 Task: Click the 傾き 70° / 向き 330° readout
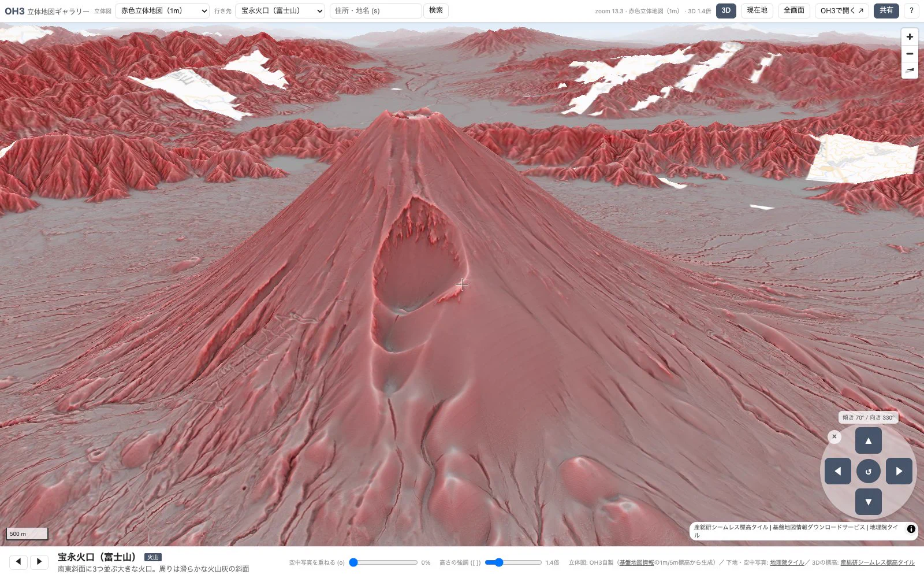(x=868, y=417)
